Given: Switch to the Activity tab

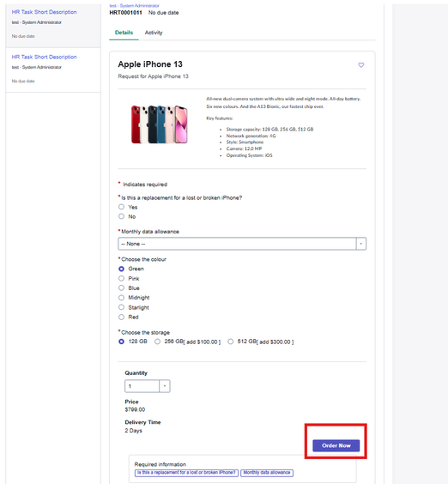Looking at the screenshot, I should coord(154,33).
